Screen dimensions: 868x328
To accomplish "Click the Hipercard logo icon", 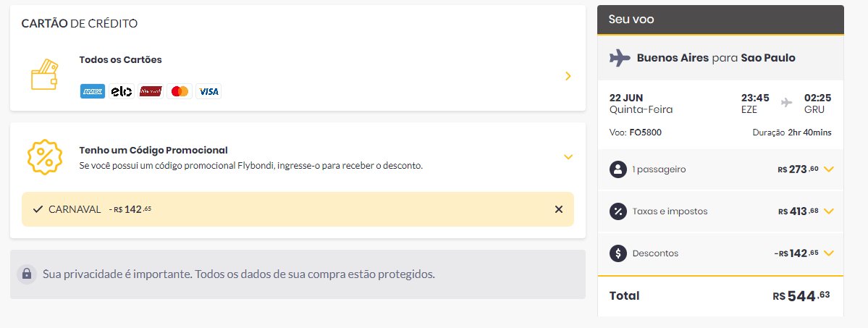I will (x=151, y=91).
